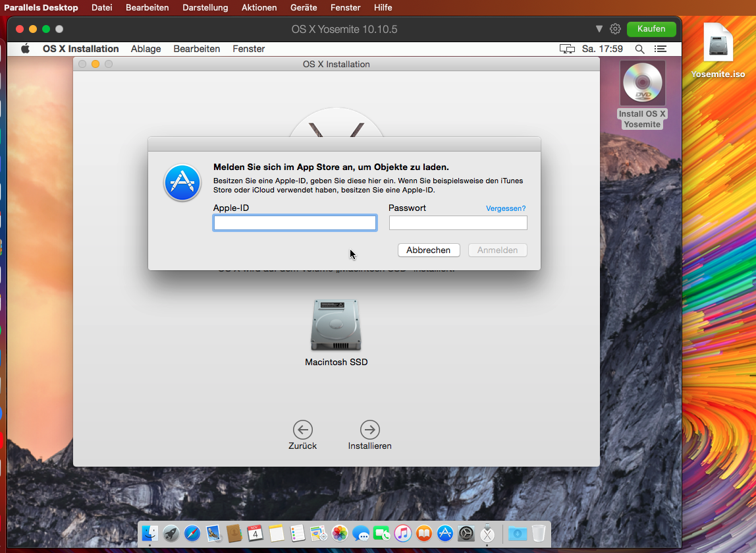Click the green Kaufen button
This screenshot has width=756, height=553.
click(x=651, y=29)
